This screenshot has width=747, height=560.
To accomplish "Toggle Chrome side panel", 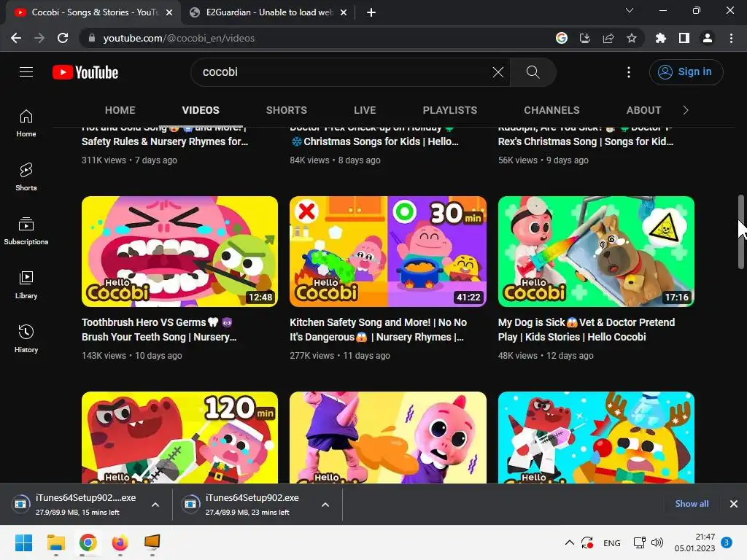I will pyautogui.click(x=684, y=38).
